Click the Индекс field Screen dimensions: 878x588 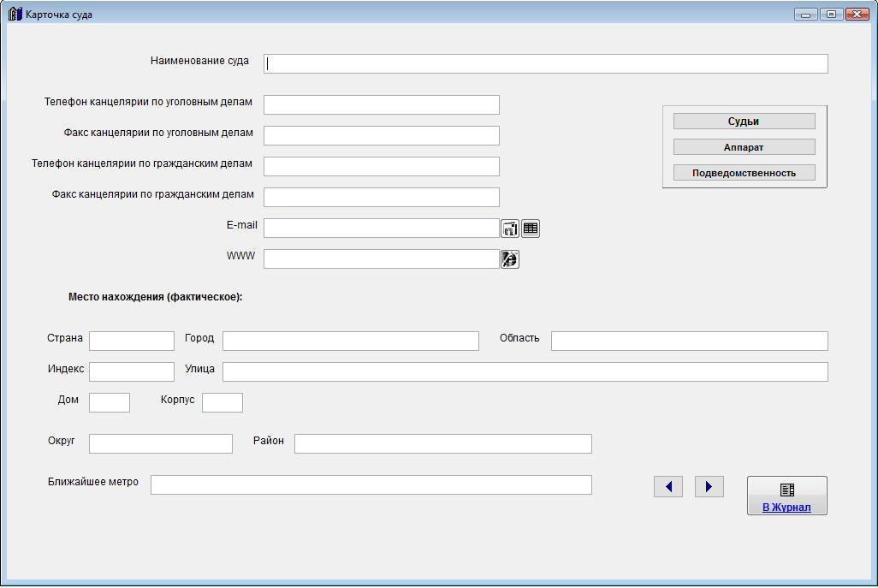[x=132, y=371]
